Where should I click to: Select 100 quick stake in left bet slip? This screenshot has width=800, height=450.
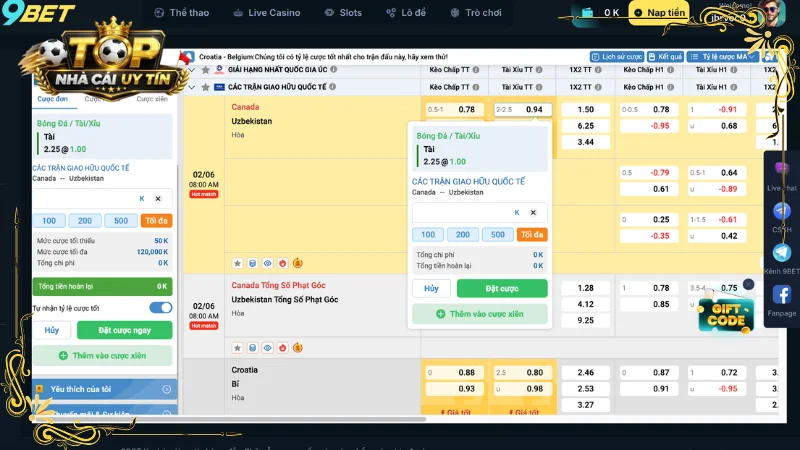[x=49, y=221]
